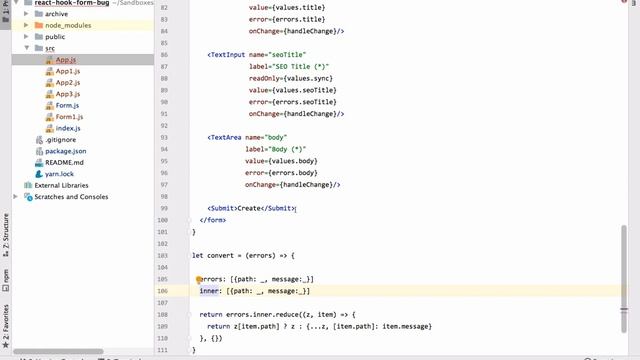This screenshot has width=640, height=360.
Task: Click the package.json file icon
Action: tap(39, 151)
